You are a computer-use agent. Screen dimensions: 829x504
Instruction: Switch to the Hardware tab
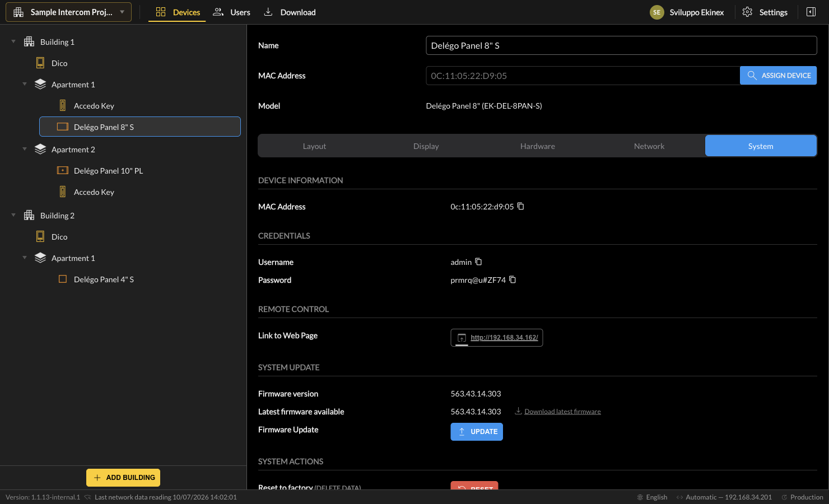[x=538, y=146]
